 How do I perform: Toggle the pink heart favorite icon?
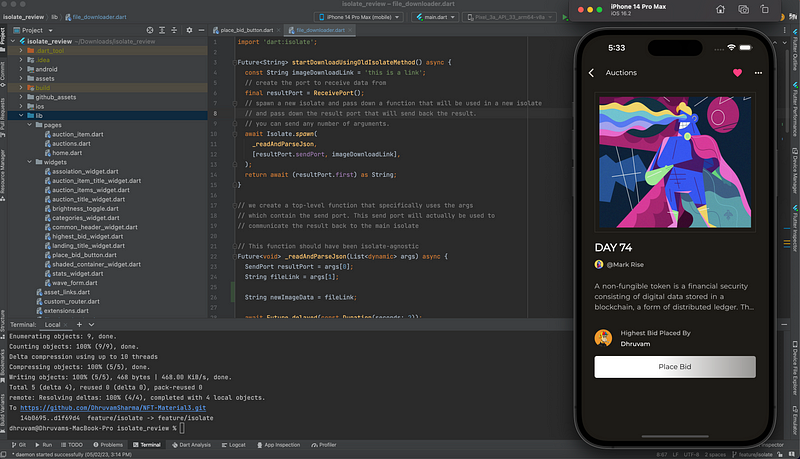pos(737,73)
